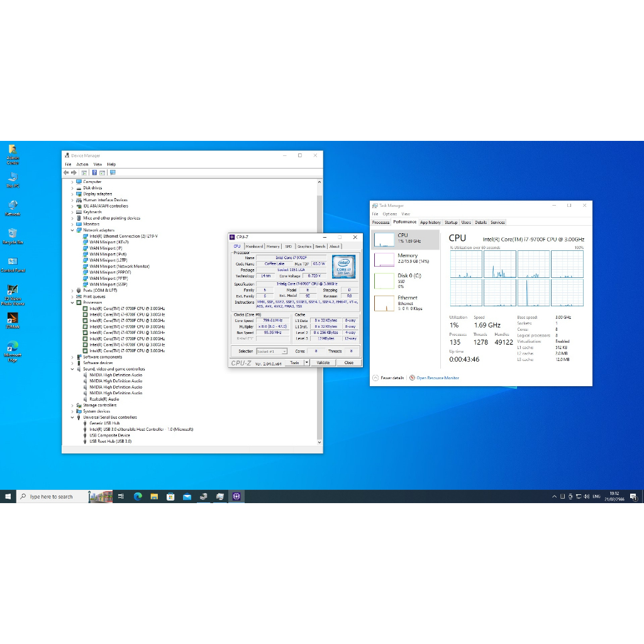Click the Scan for hardware changes toolbar icon

(x=113, y=172)
